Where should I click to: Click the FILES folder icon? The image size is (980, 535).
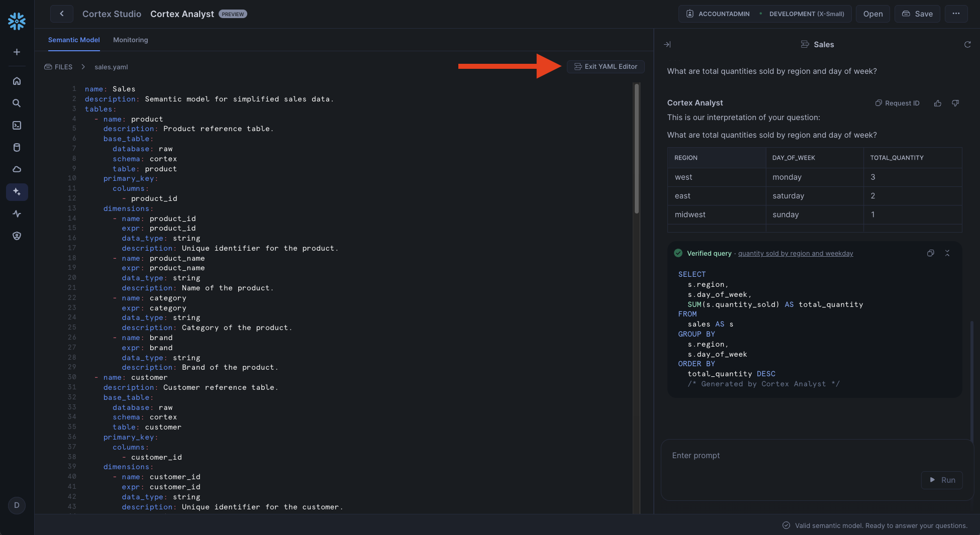(x=48, y=67)
